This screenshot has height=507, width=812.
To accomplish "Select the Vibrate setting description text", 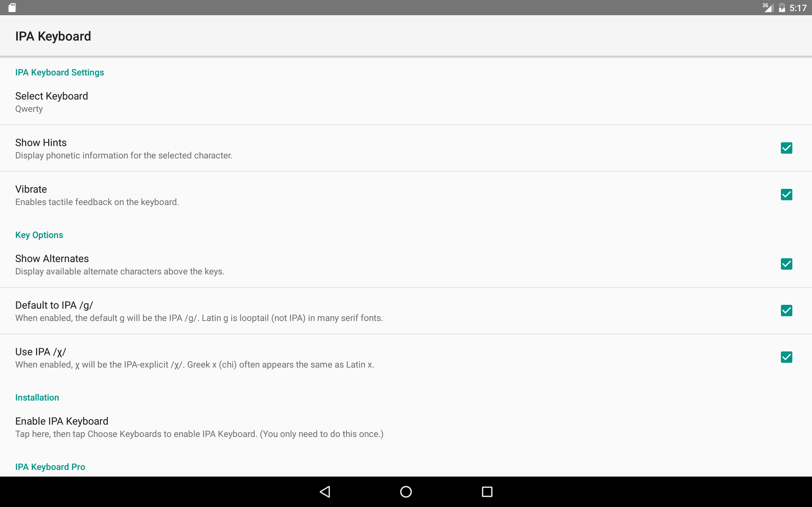I will click(97, 202).
